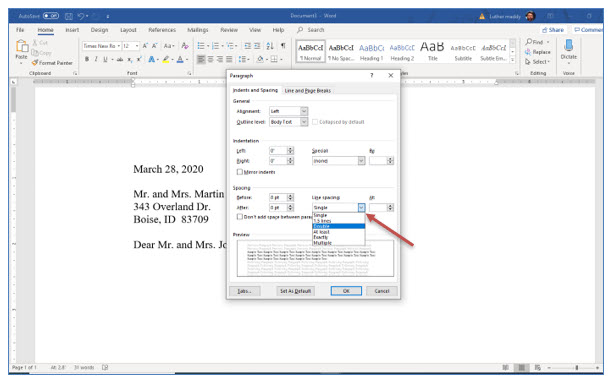Apply Strikethrough formatting
Image resolution: width=610 pixels, height=380 pixels.
click(120, 59)
